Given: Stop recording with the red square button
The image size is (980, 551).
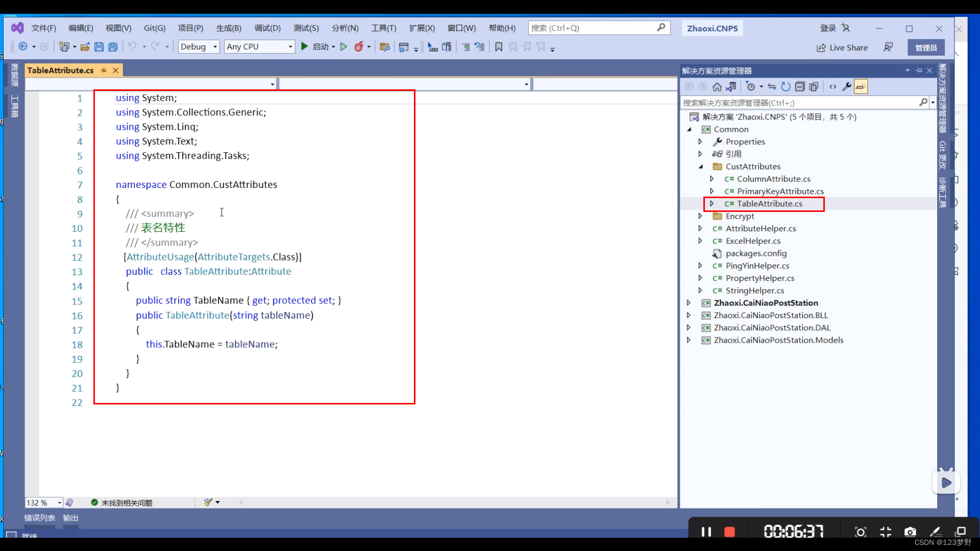Looking at the screenshot, I should tap(729, 532).
